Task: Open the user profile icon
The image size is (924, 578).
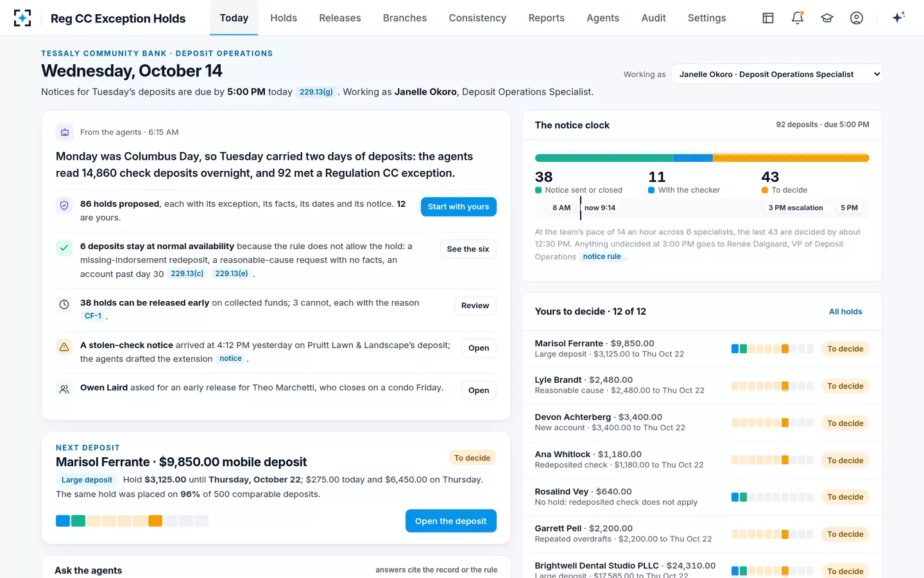Action: coord(857,18)
